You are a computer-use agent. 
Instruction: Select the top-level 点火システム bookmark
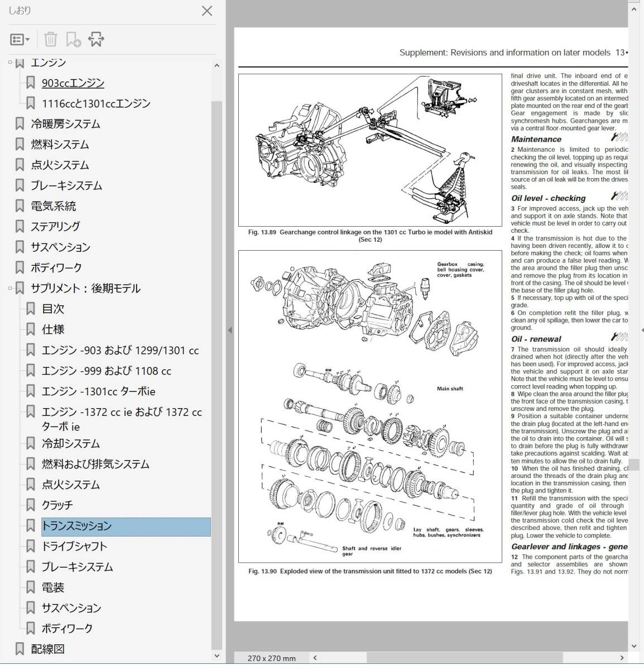pos(60,165)
